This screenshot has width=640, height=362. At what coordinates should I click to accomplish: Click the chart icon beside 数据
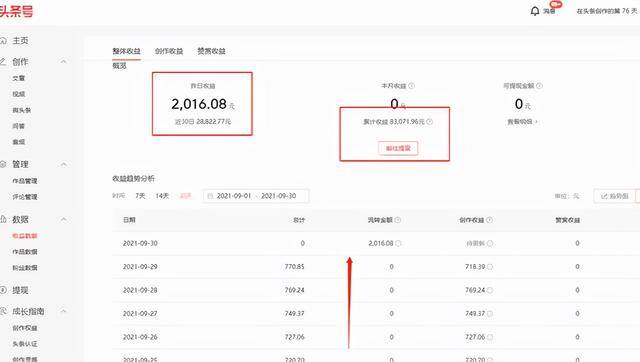coord(3,219)
